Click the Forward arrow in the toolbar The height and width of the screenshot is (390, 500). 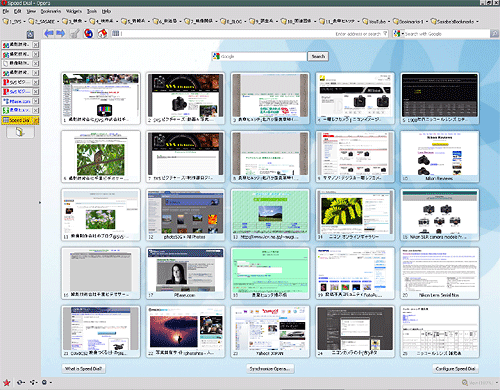point(60,33)
